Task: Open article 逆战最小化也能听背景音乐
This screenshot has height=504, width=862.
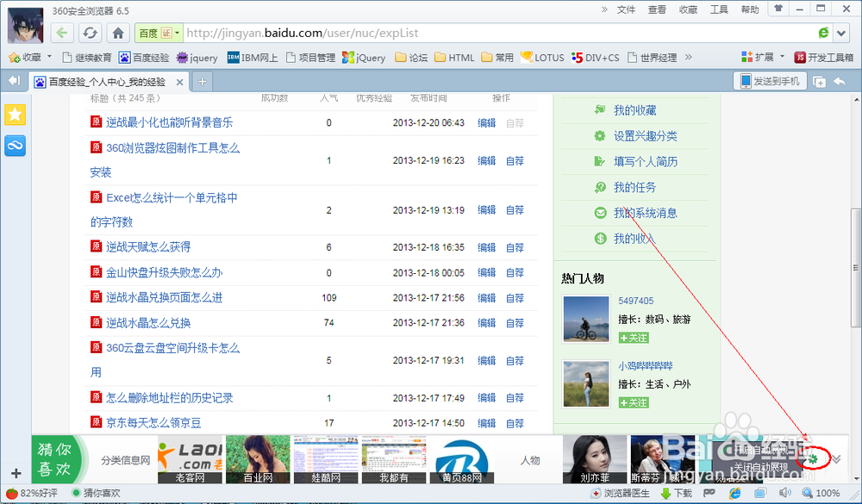Action: (169, 122)
